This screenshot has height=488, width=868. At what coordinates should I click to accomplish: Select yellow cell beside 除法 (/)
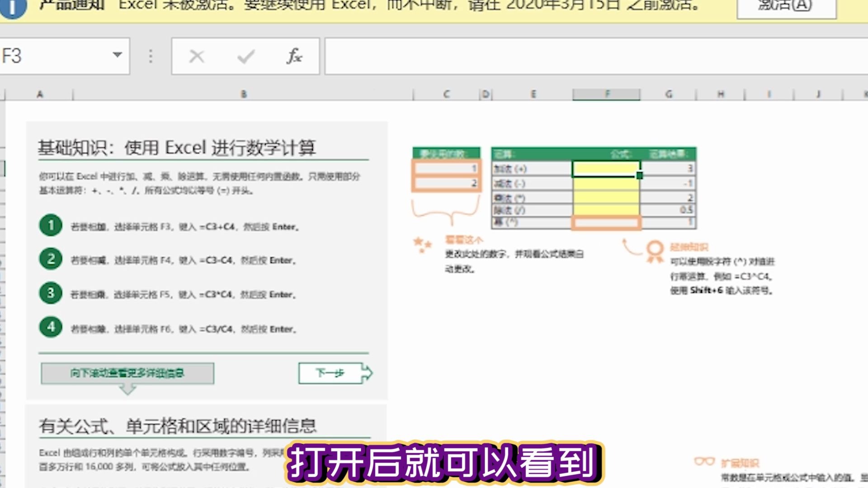click(606, 210)
